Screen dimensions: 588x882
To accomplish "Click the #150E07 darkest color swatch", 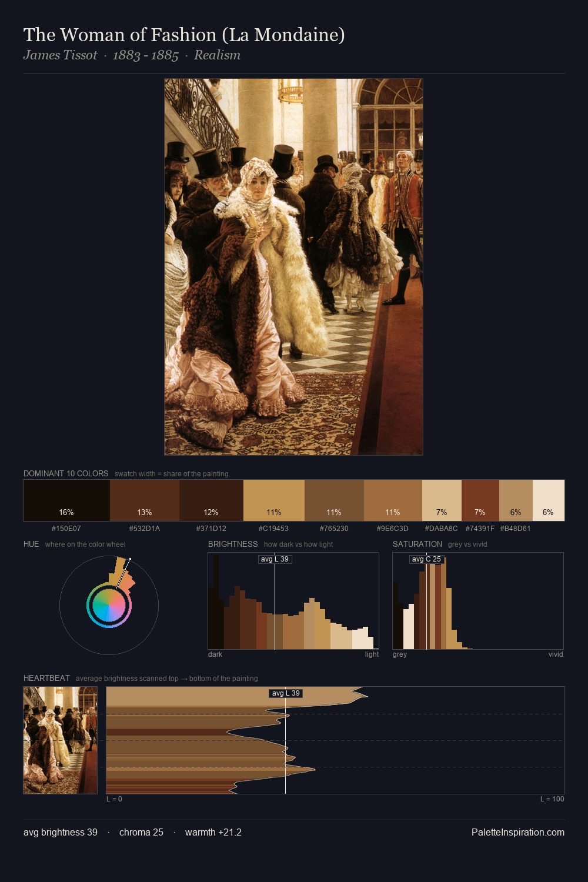I will (x=66, y=500).
